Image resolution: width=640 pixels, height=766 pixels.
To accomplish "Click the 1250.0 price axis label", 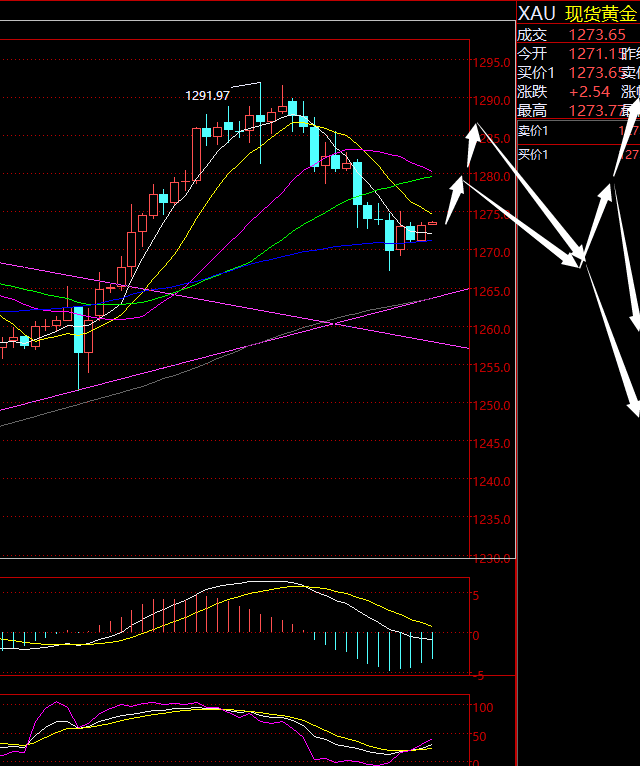I will coord(491,405).
